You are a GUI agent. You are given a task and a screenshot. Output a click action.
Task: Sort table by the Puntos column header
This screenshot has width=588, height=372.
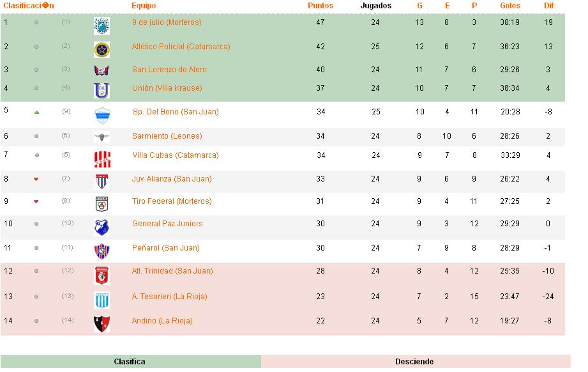pyautogui.click(x=320, y=6)
